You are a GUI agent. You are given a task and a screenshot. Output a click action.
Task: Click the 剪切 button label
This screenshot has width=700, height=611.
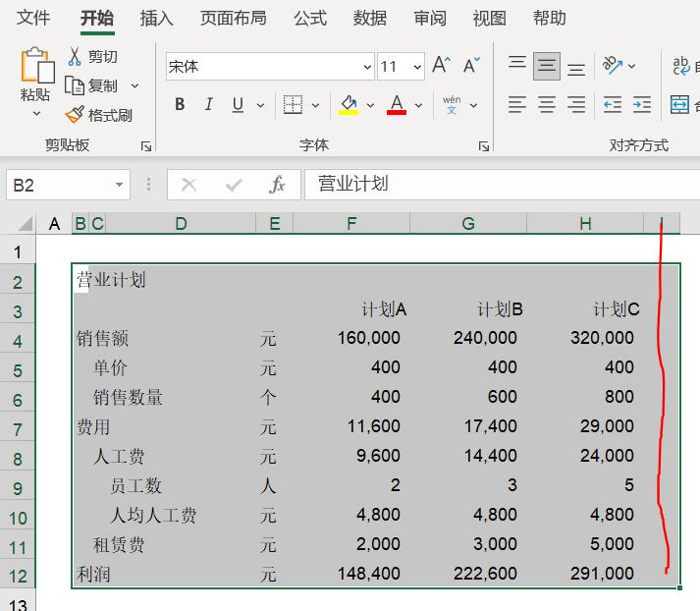click(x=103, y=57)
